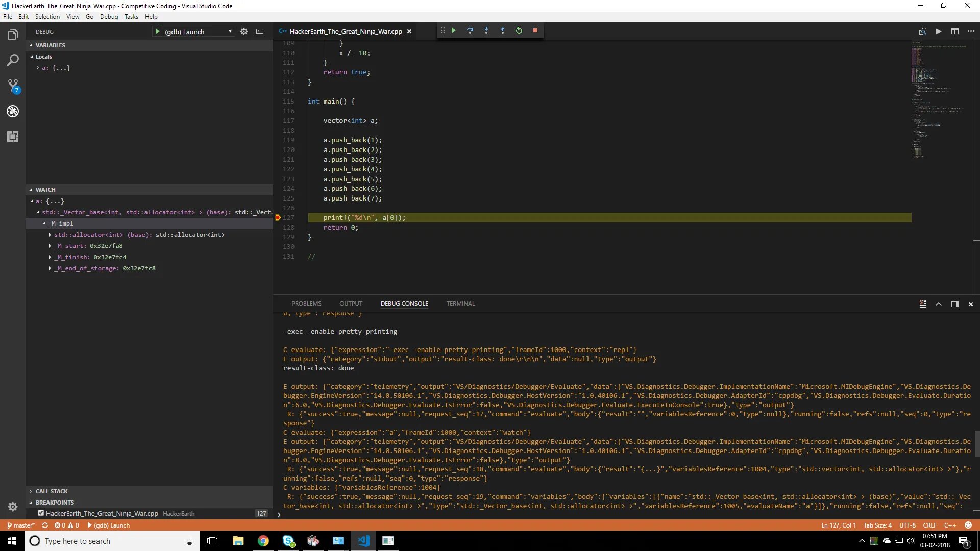Open the Debug menu
Screen dimensions: 980x551
109,17
